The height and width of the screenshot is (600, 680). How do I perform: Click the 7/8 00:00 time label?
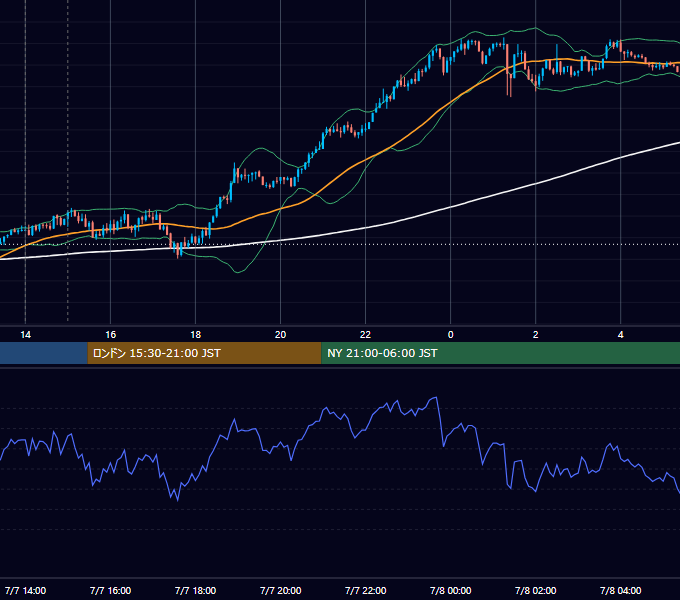pos(451,591)
